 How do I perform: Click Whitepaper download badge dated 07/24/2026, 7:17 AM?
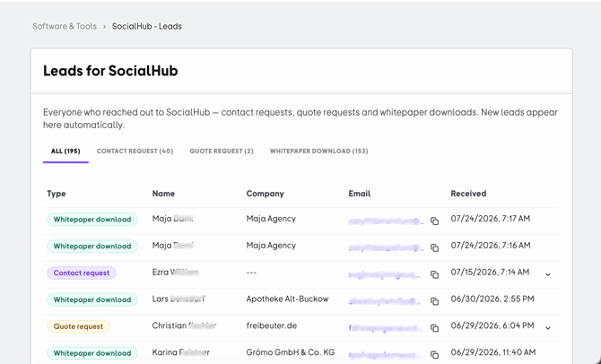pos(92,220)
